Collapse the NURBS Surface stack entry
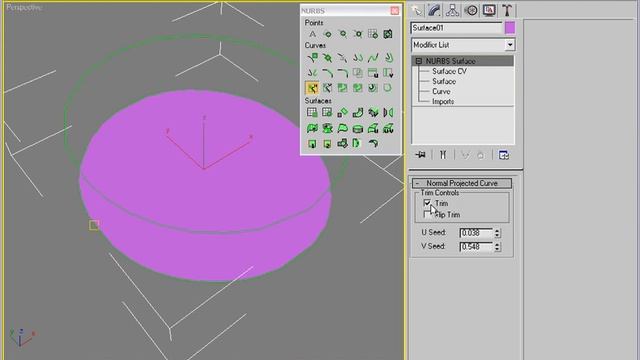 [418, 61]
